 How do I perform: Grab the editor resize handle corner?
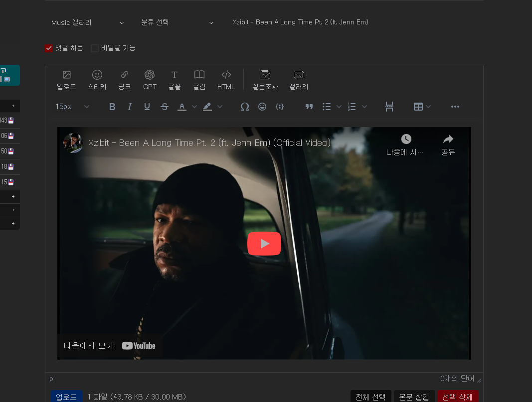(480, 380)
